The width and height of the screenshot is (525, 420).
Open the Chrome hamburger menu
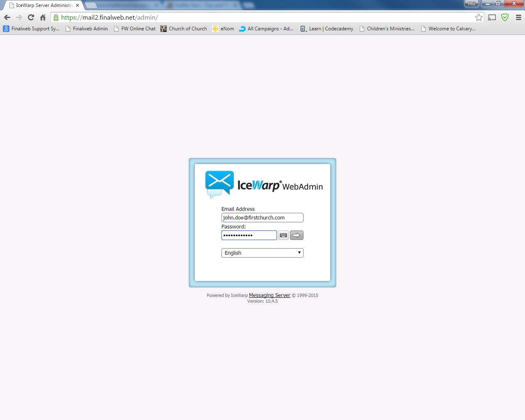(518, 17)
